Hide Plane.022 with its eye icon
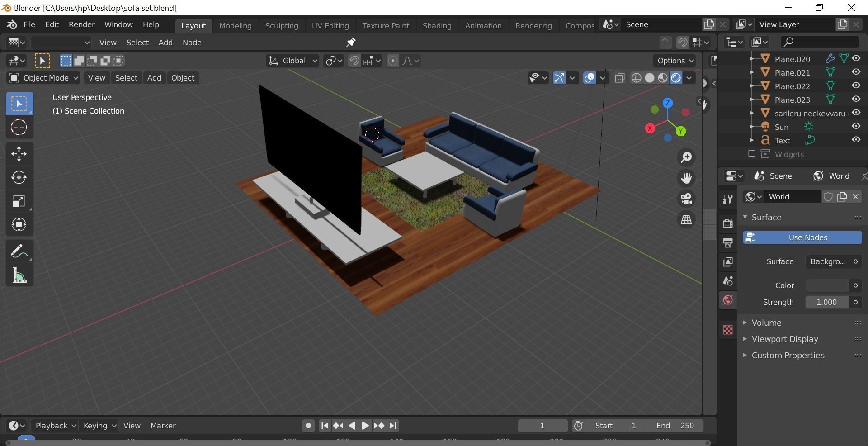 click(x=856, y=85)
